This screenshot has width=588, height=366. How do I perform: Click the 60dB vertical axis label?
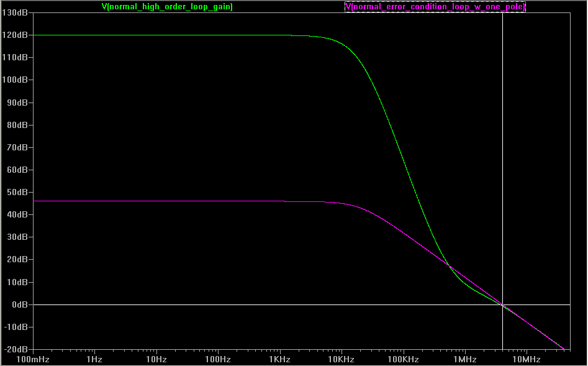click(17, 170)
